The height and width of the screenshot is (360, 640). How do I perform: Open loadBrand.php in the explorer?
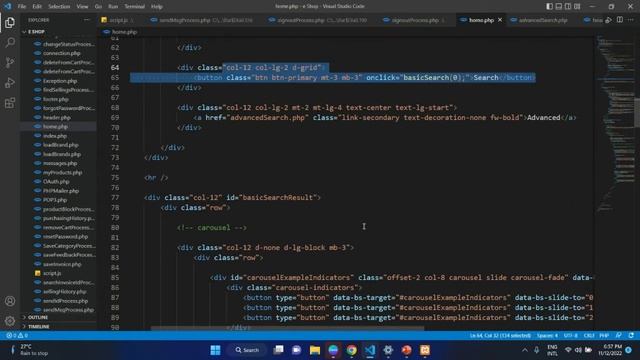click(60, 145)
